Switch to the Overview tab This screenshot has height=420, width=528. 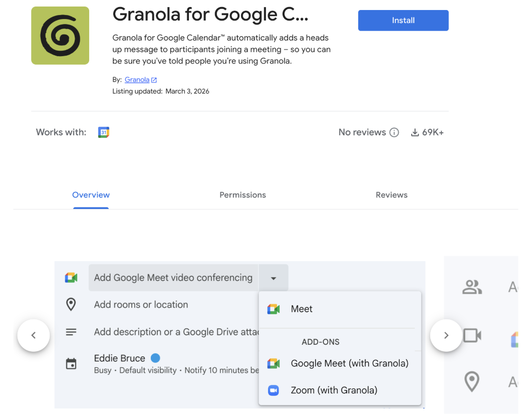tap(91, 195)
